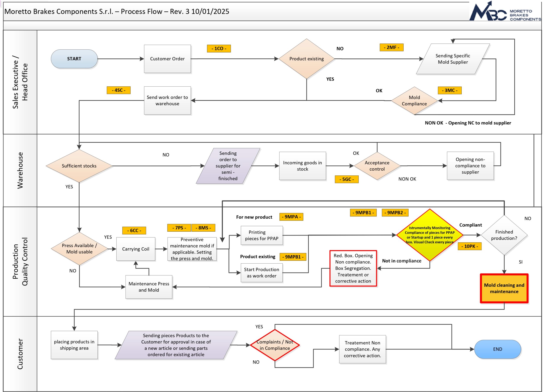Select the 'Incoming goods in stock' box

(x=302, y=166)
